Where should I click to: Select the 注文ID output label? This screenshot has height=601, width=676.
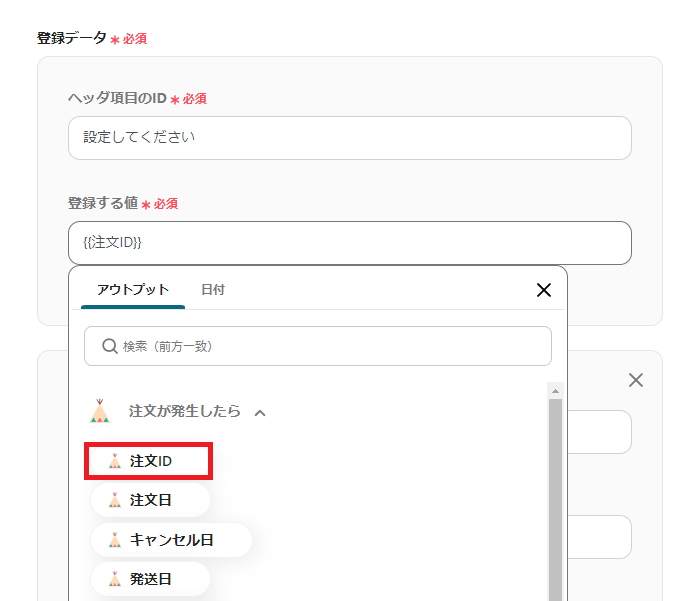click(x=151, y=461)
